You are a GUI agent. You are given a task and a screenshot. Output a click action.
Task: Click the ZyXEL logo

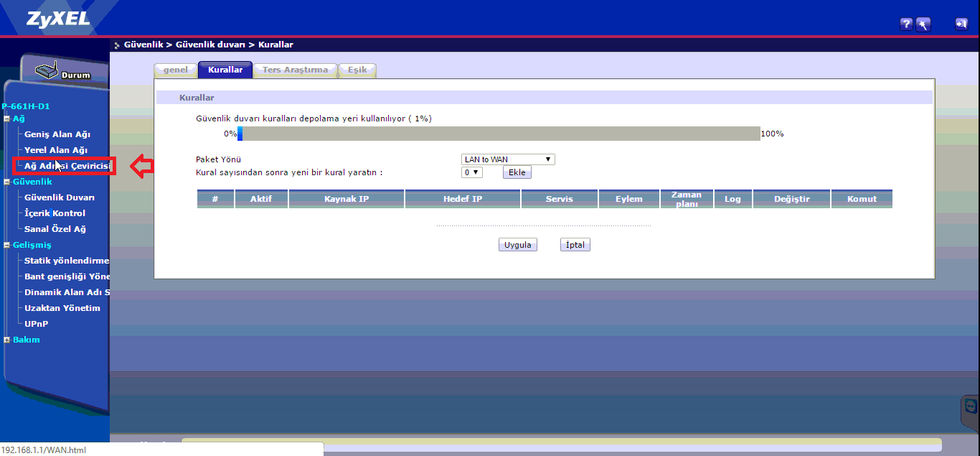59,19
